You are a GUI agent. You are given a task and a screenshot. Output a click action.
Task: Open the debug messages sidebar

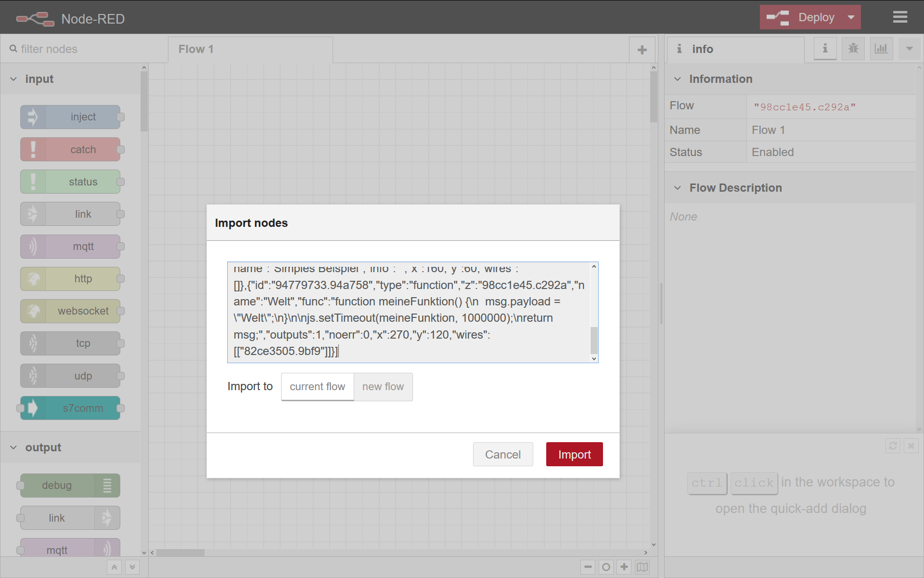pyautogui.click(x=853, y=48)
